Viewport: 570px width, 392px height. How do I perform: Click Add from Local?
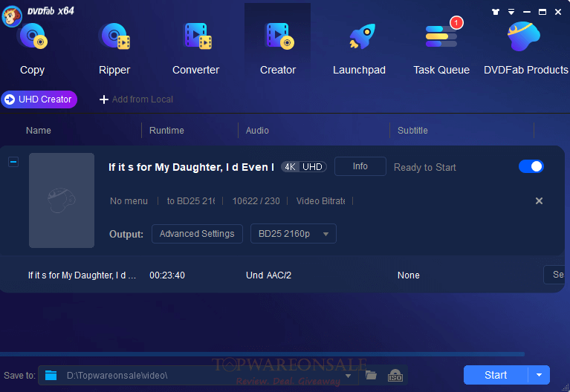(x=136, y=99)
